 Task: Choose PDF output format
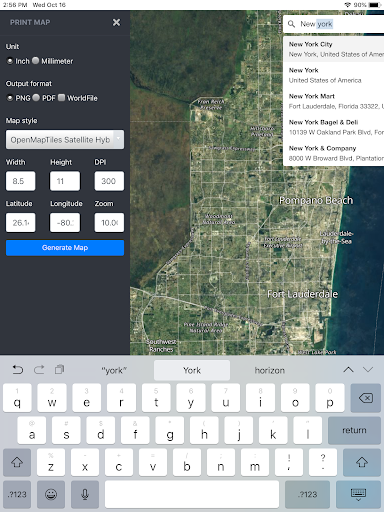(36, 98)
